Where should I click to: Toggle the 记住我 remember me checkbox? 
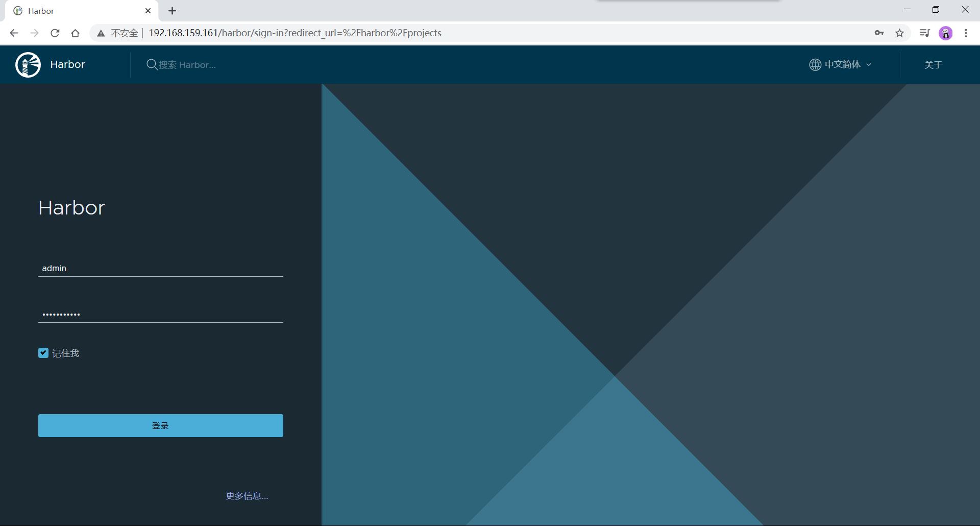point(43,353)
